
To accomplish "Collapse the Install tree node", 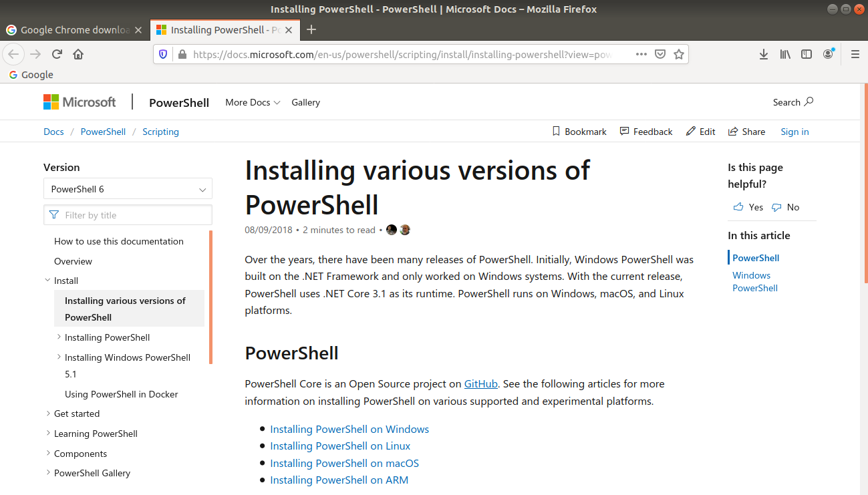I will 47,281.
